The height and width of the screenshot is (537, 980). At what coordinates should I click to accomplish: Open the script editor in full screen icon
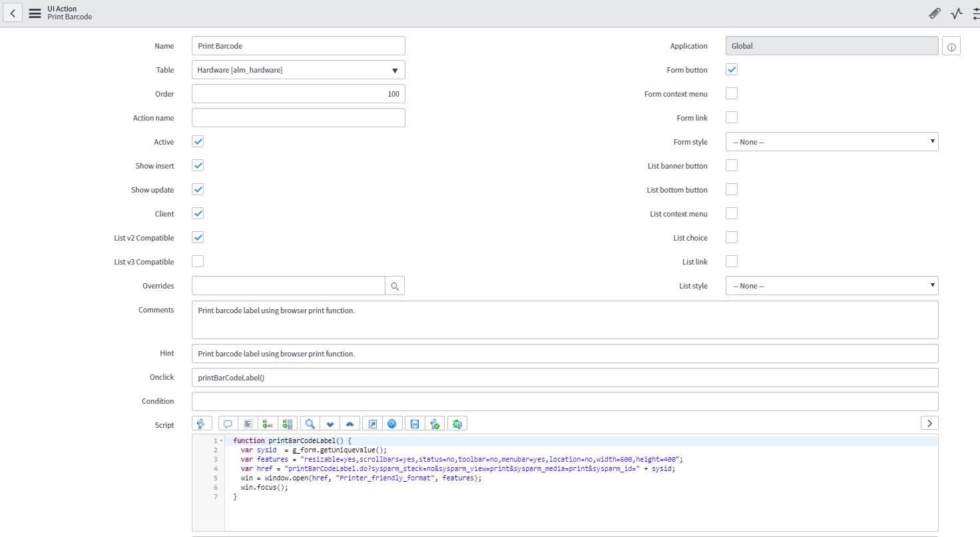tap(372, 423)
